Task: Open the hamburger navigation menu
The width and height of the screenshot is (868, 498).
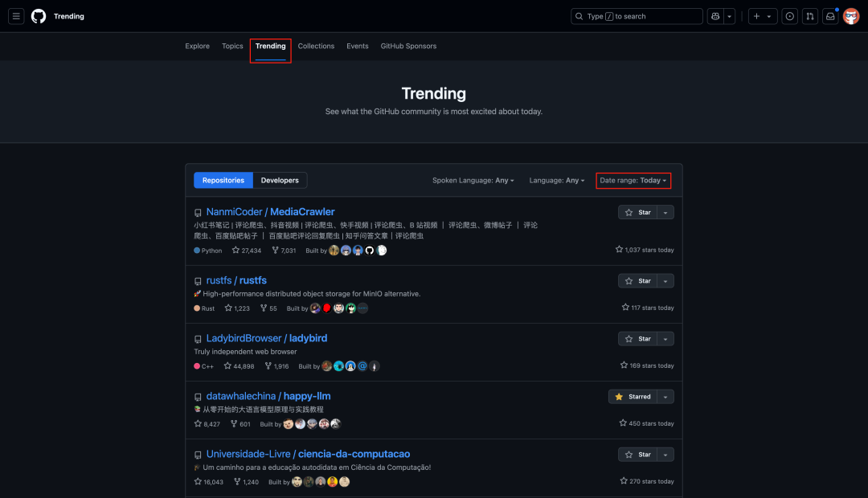Action: tap(16, 16)
